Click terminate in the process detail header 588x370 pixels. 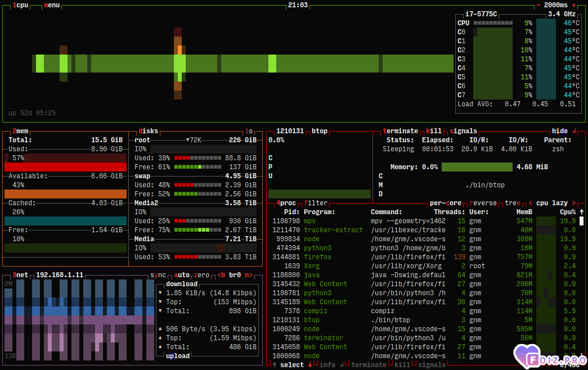(400, 131)
